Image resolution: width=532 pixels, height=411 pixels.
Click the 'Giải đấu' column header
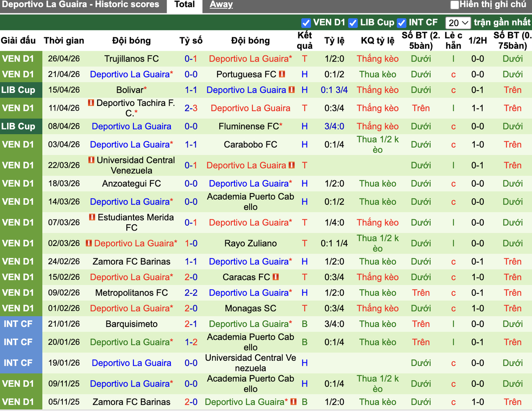pos(18,40)
